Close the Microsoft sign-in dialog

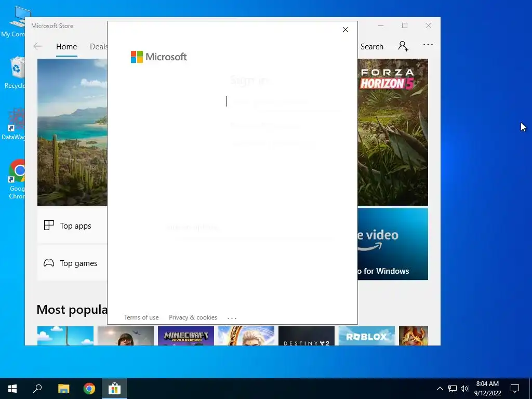[x=345, y=30]
